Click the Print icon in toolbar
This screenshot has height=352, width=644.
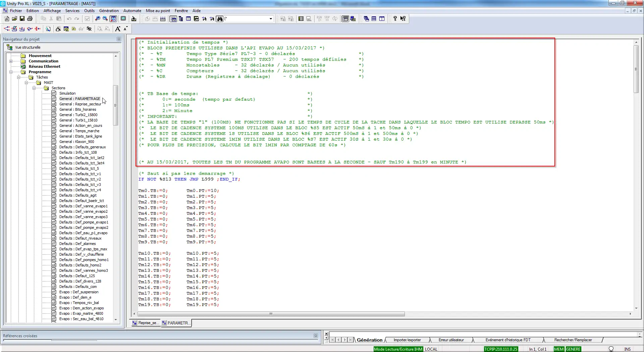click(x=30, y=19)
